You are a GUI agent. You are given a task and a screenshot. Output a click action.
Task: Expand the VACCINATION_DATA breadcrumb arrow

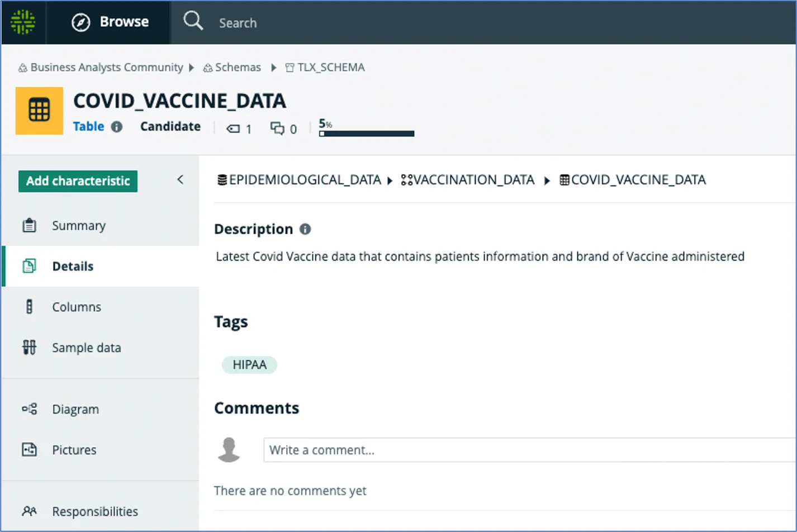click(547, 180)
